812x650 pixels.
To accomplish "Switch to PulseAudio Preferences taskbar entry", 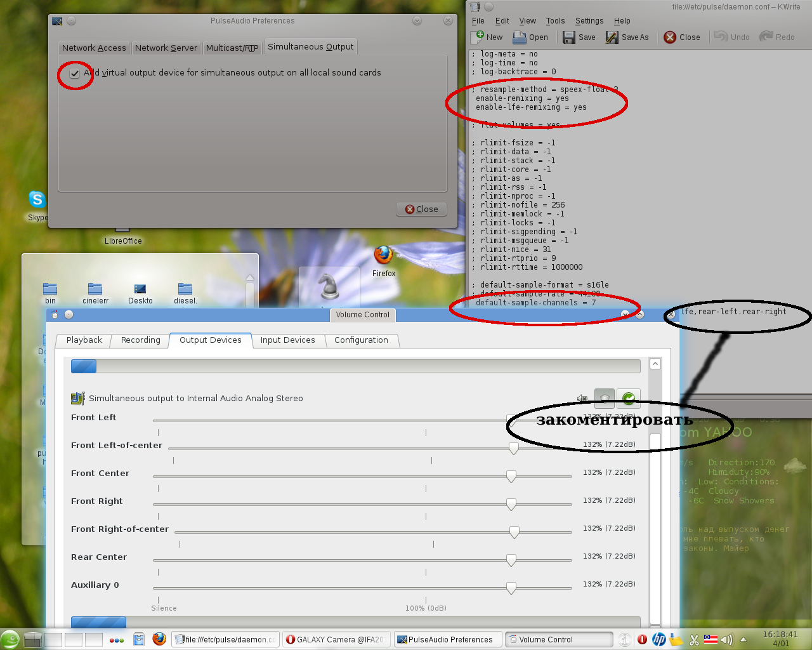I will [448, 639].
